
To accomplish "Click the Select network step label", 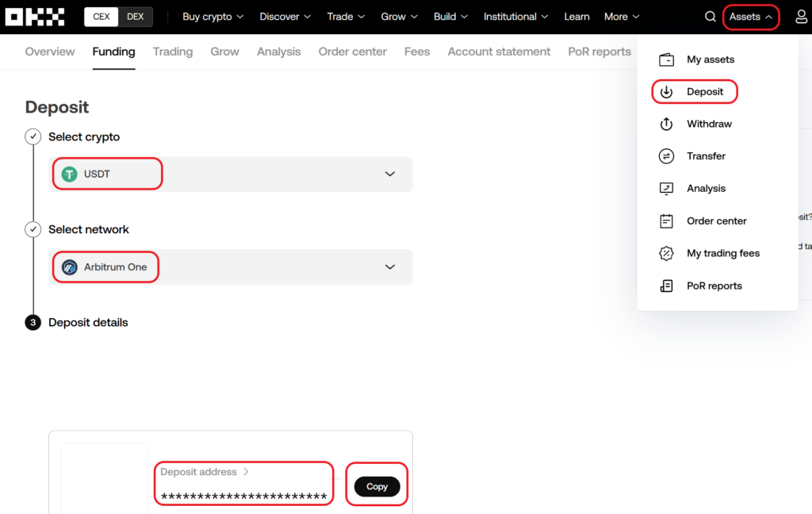I will (x=89, y=229).
